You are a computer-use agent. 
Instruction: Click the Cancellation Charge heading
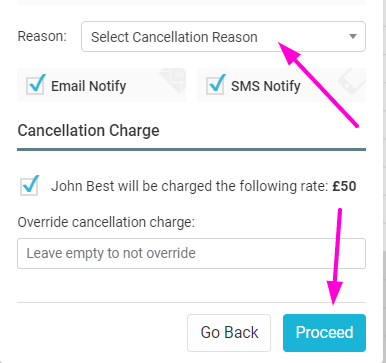click(88, 130)
